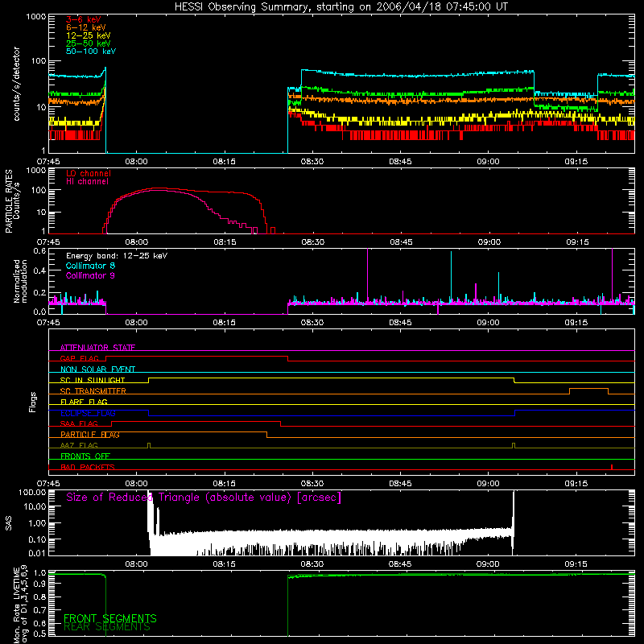Click the counts/s/detector axis label
Image resolution: width=644 pixels, height=644 pixels.
point(17,84)
